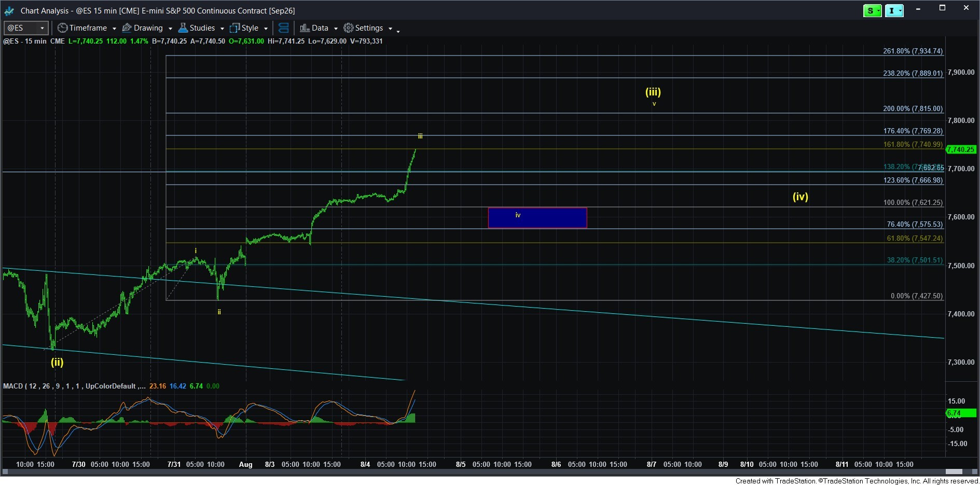Click the 8/7 date label on time axis
The width and height of the screenshot is (980, 485).
(652, 464)
